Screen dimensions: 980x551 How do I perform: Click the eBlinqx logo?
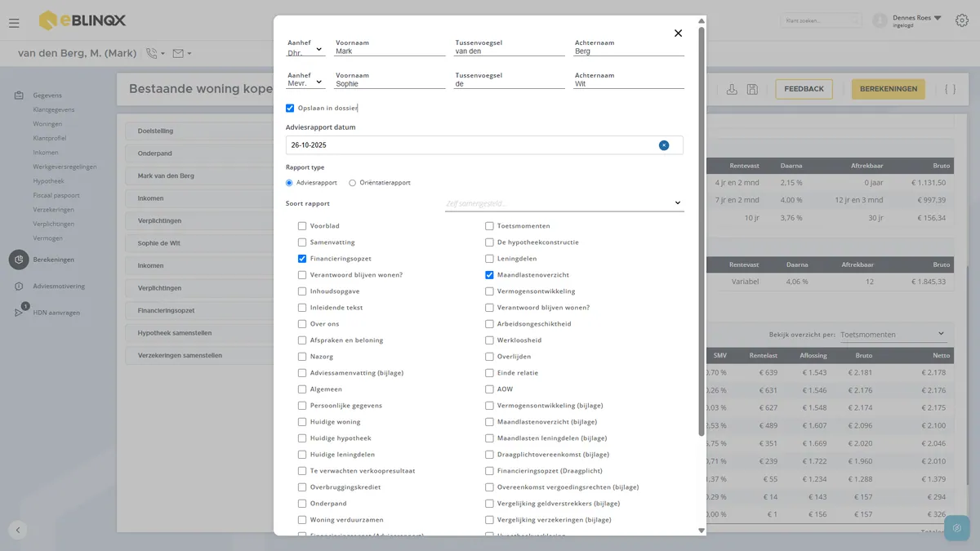tap(82, 20)
